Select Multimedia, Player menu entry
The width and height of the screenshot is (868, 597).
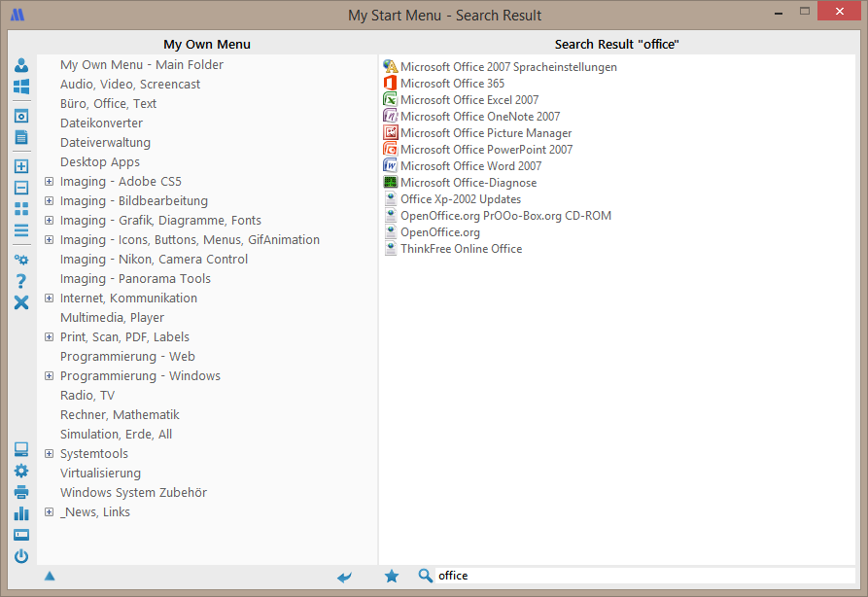(x=112, y=318)
